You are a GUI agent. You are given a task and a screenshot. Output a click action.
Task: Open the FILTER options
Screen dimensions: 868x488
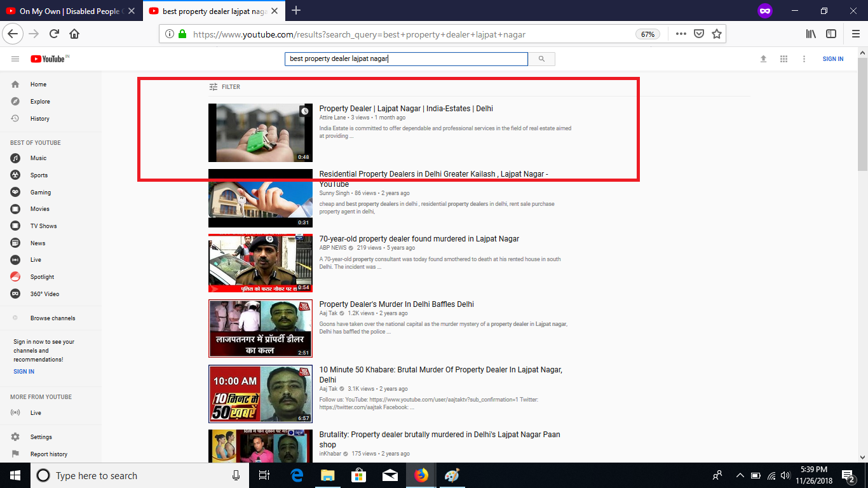(x=225, y=87)
